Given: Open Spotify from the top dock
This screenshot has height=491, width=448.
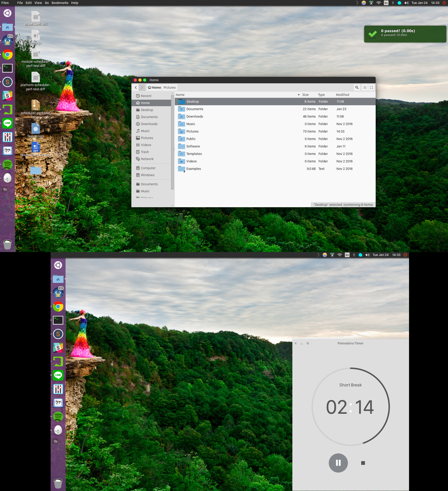Looking at the screenshot, I should (7, 164).
